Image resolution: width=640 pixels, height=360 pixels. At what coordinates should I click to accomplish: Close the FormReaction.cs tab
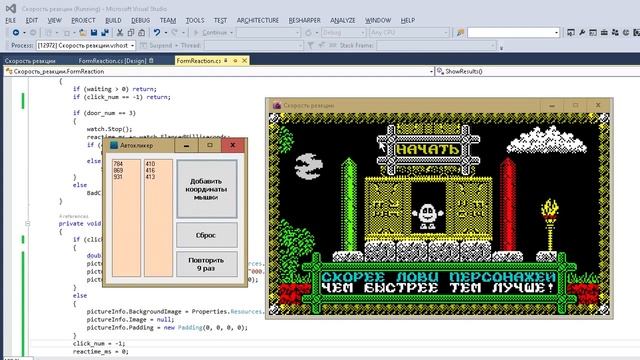click(x=244, y=61)
